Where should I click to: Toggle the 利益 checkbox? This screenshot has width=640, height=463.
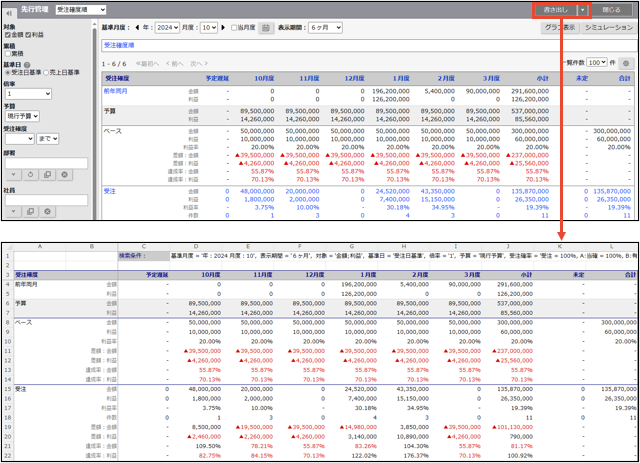point(28,35)
